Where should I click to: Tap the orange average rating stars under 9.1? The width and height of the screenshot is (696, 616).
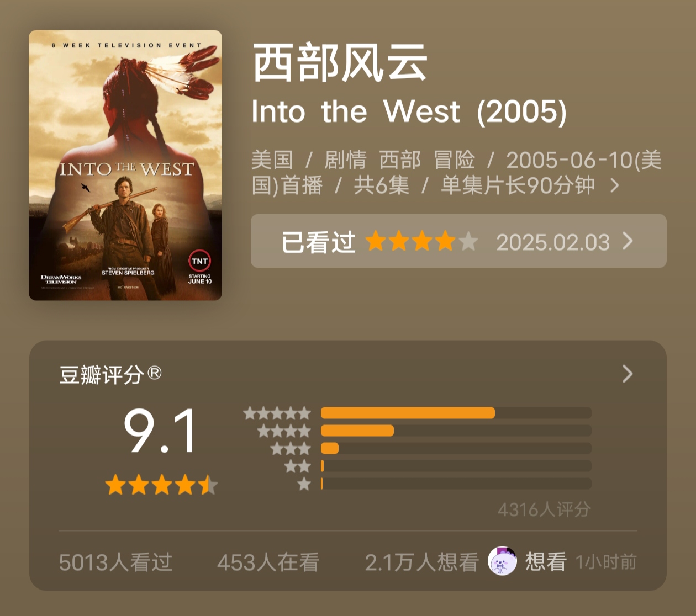tap(161, 485)
